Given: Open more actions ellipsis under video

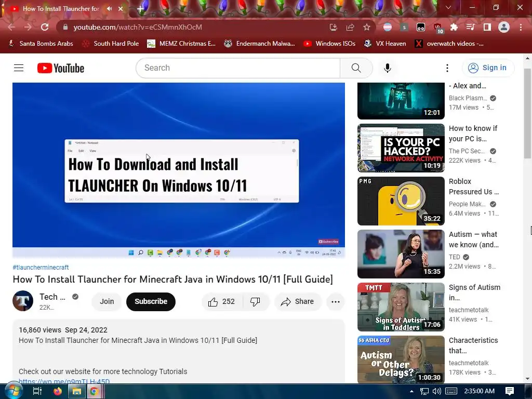Looking at the screenshot, I should pos(335,302).
